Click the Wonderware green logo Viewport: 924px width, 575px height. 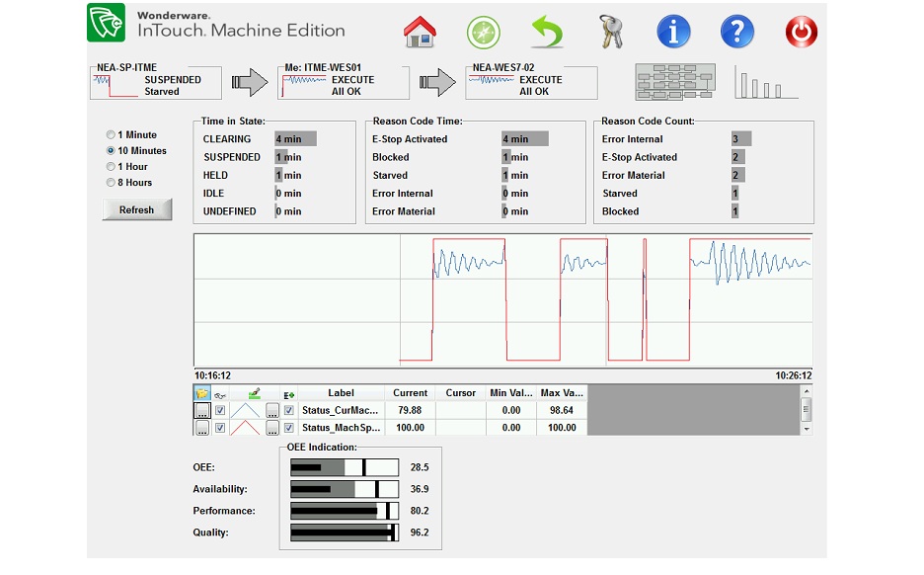106,23
